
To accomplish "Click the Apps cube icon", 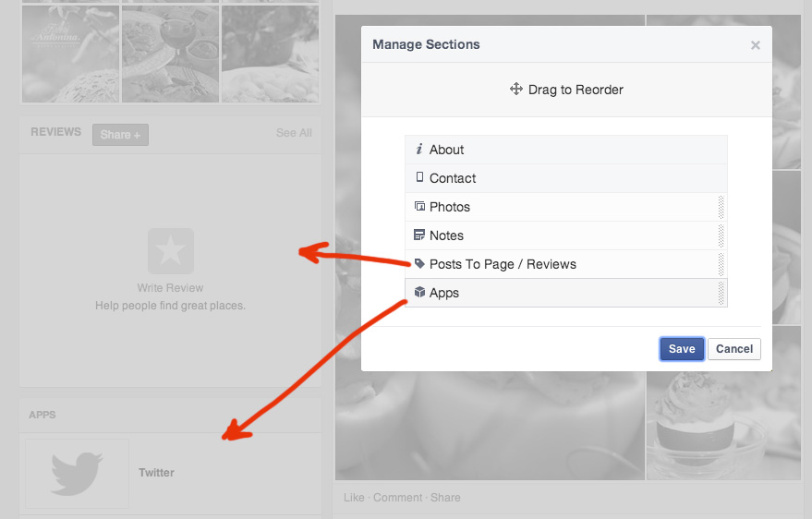I will click(419, 293).
